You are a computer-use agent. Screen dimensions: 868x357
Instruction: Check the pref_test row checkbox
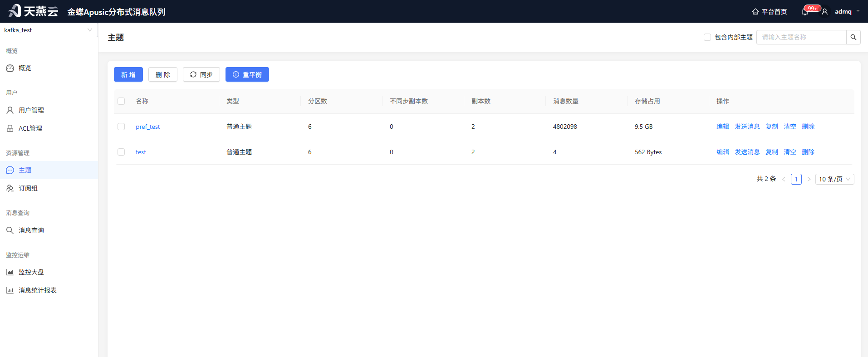point(121,127)
